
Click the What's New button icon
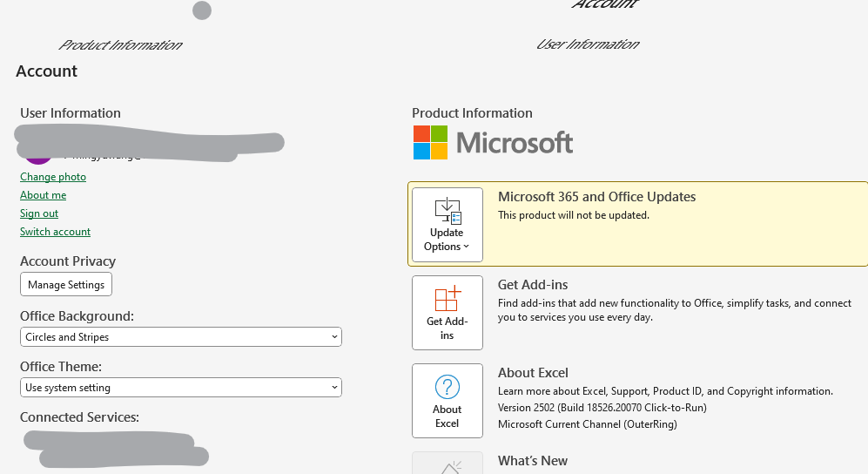point(447,464)
